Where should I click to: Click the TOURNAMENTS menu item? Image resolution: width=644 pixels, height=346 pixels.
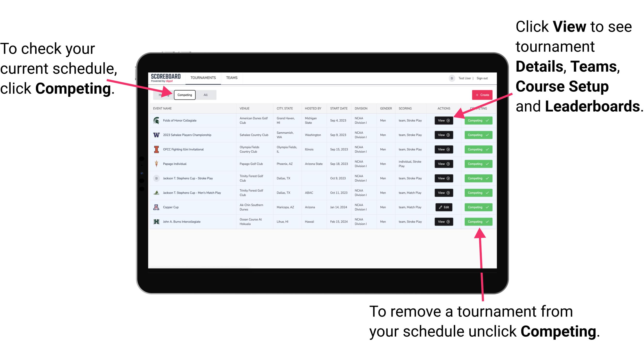(203, 77)
